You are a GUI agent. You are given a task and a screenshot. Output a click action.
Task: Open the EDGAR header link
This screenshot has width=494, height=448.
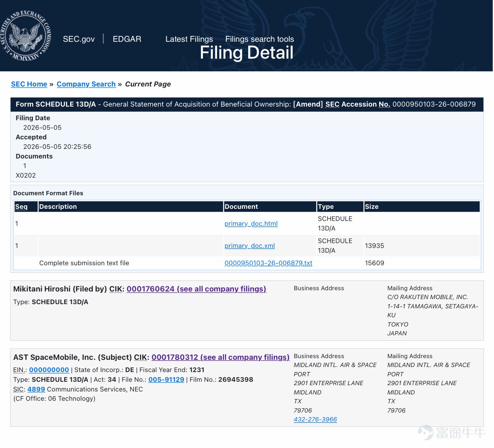pos(127,39)
